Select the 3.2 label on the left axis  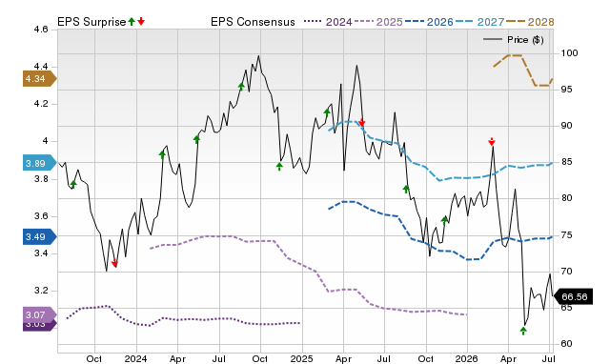41,291
